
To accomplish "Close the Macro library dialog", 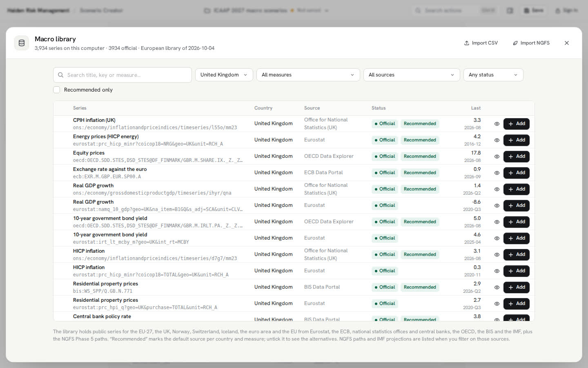I will pyautogui.click(x=567, y=43).
